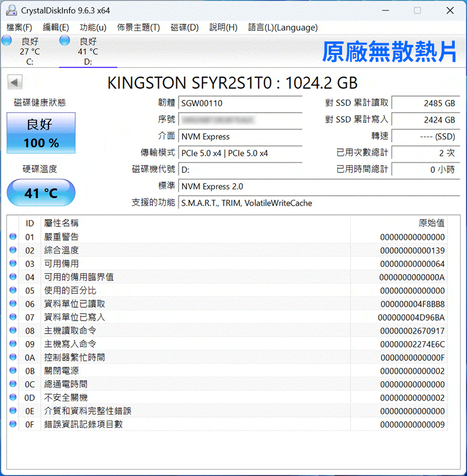The image size is (467, 476).
Task: Click the standard field NVM Express 2.0
Action: coord(319,186)
